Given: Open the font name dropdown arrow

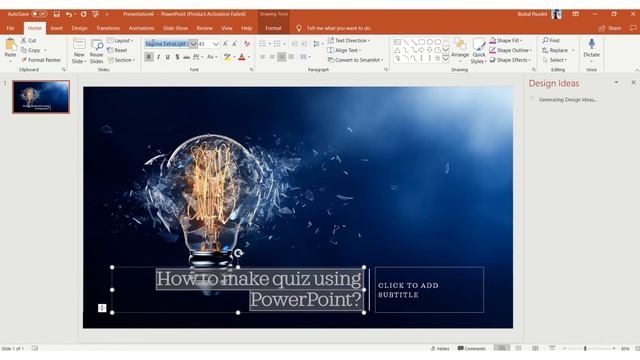Looking at the screenshot, I should 193,44.
